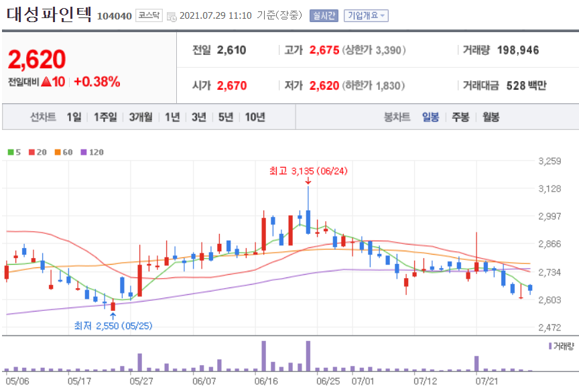Click the 최고 3,135 (06/24) annotation
Image resolution: width=579 pixels, height=392 pixels.
(x=308, y=171)
